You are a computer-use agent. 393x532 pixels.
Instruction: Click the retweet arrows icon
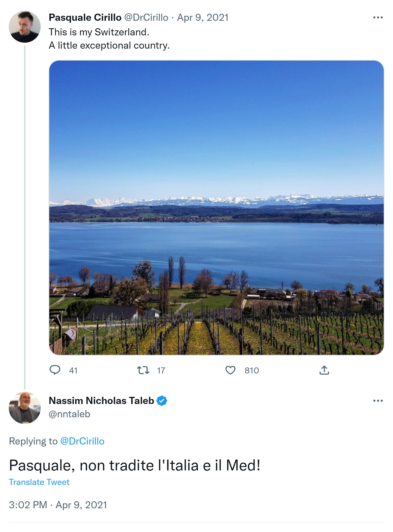[x=143, y=370]
